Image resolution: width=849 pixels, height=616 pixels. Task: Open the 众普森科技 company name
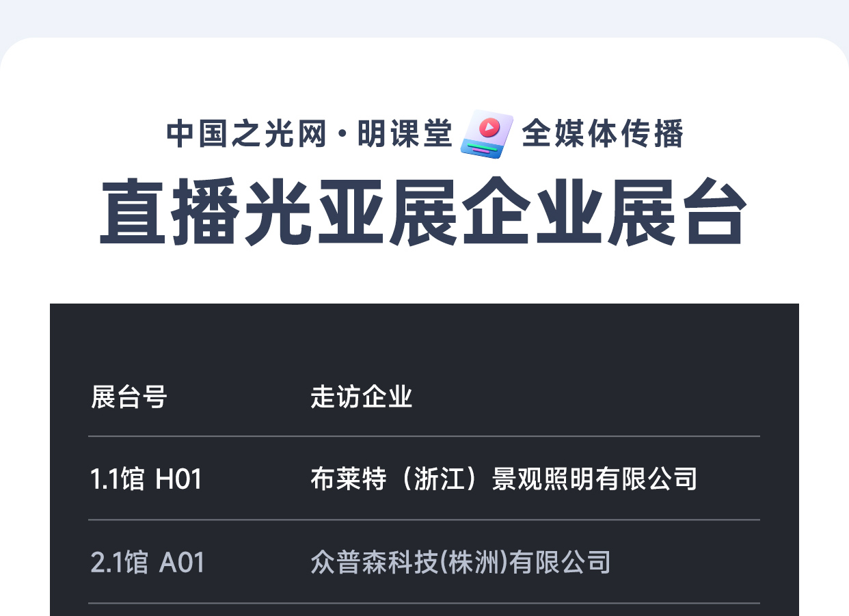[375, 563]
